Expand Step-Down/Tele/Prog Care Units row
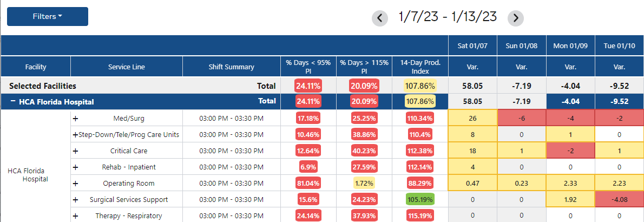The image size is (644, 222). pos(75,134)
